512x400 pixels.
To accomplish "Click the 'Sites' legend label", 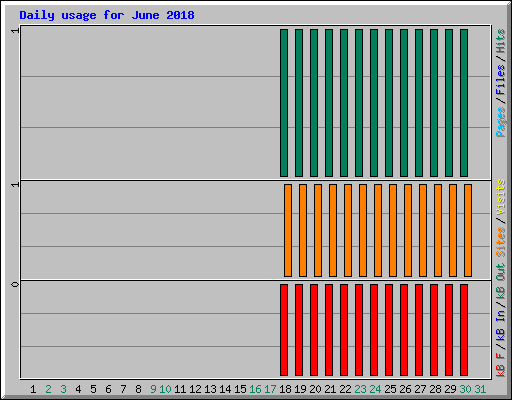I will tap(500, 241).
